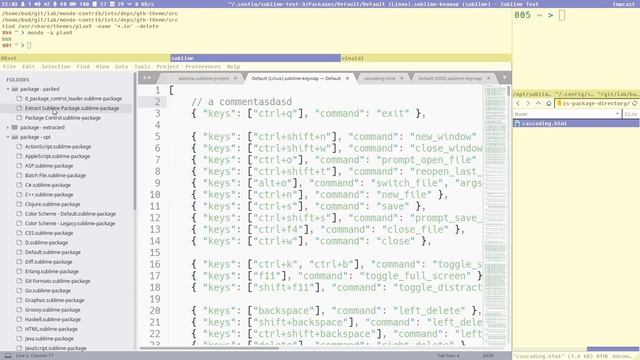The image size is (640, 360).
Task: Open Graphviz.sublime-package in sidebar
Action: pyautogui.click(x=54, y=300)
